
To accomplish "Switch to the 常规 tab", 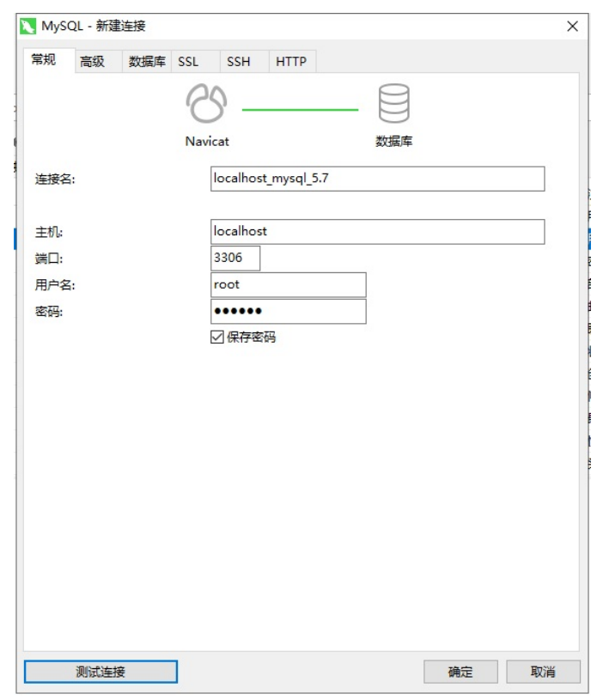I will (49, 60).
